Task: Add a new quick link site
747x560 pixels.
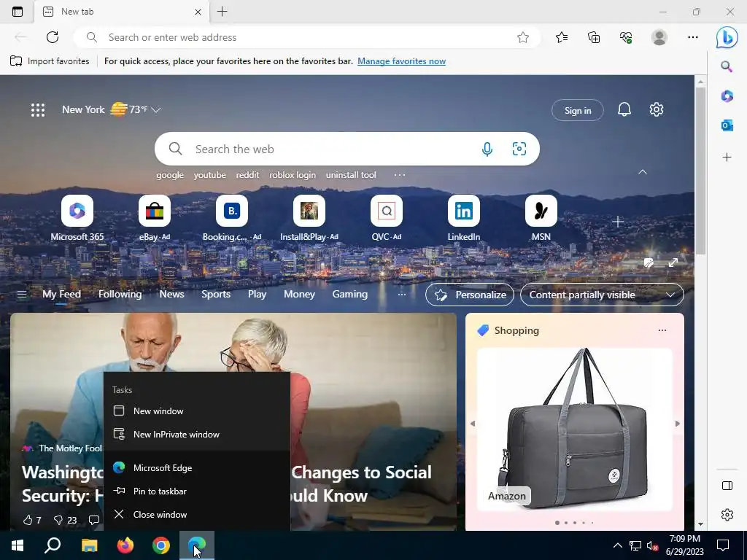Action: [618, 222]
